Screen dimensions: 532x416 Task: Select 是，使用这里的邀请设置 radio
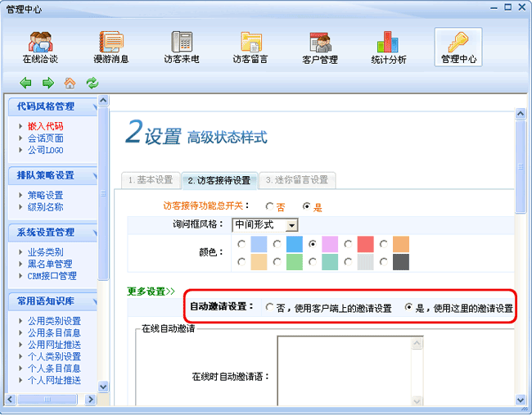click(408, 307)
